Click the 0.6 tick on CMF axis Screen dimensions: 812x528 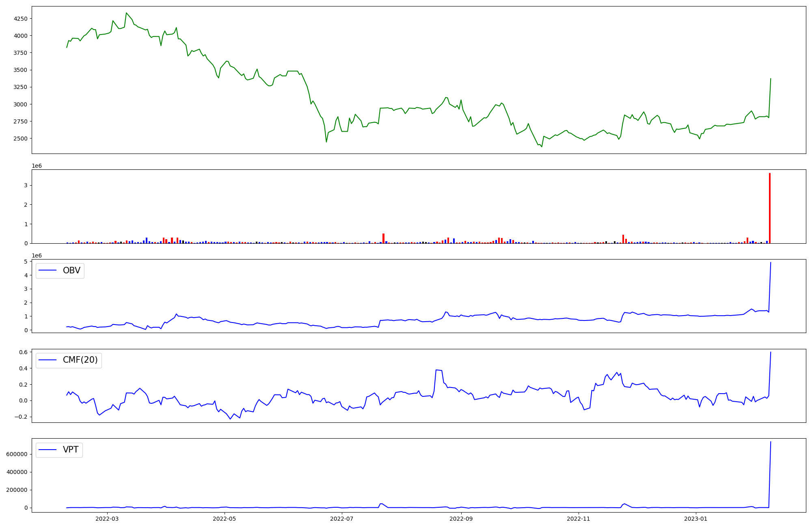[x=24, y=352]
